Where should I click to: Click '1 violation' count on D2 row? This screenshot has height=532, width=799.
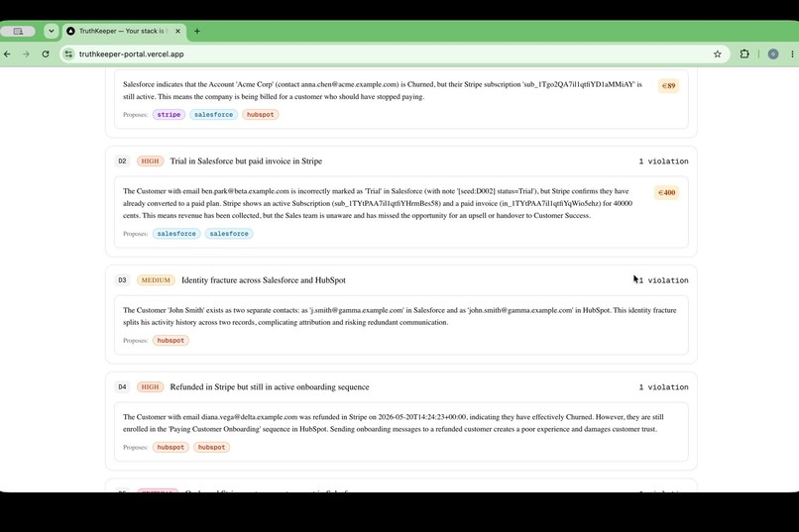point(663,161)
